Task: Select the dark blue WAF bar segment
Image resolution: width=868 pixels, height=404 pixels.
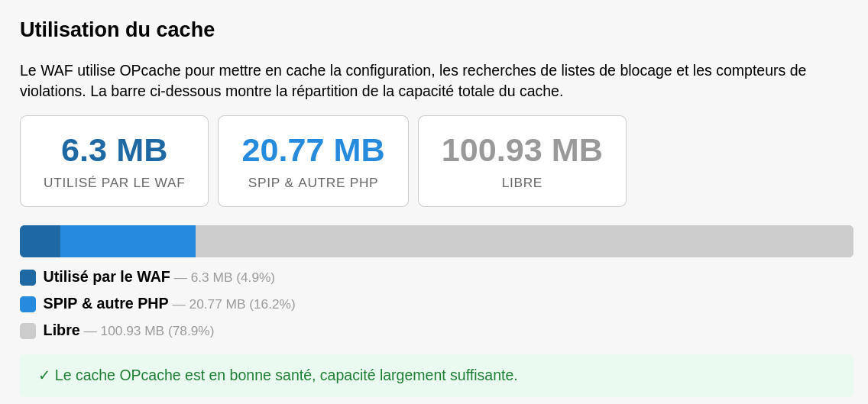Action: (x=40, y=241)
